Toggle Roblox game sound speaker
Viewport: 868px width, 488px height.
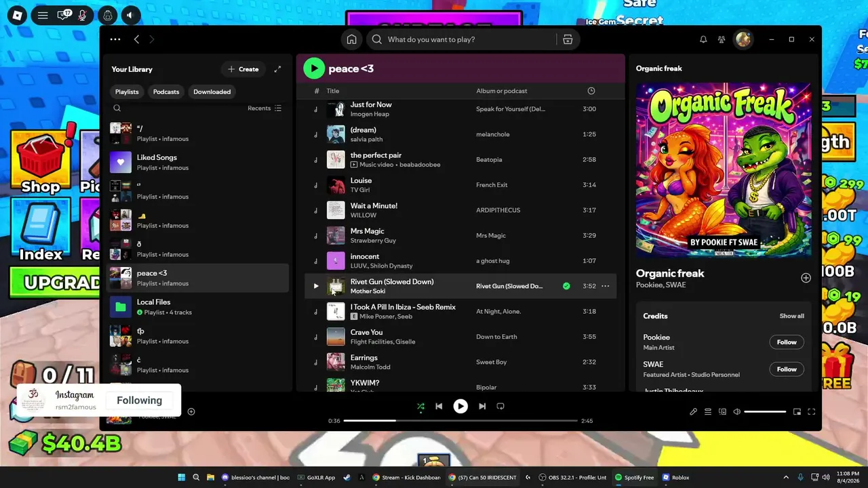click(x=130, y=15)
